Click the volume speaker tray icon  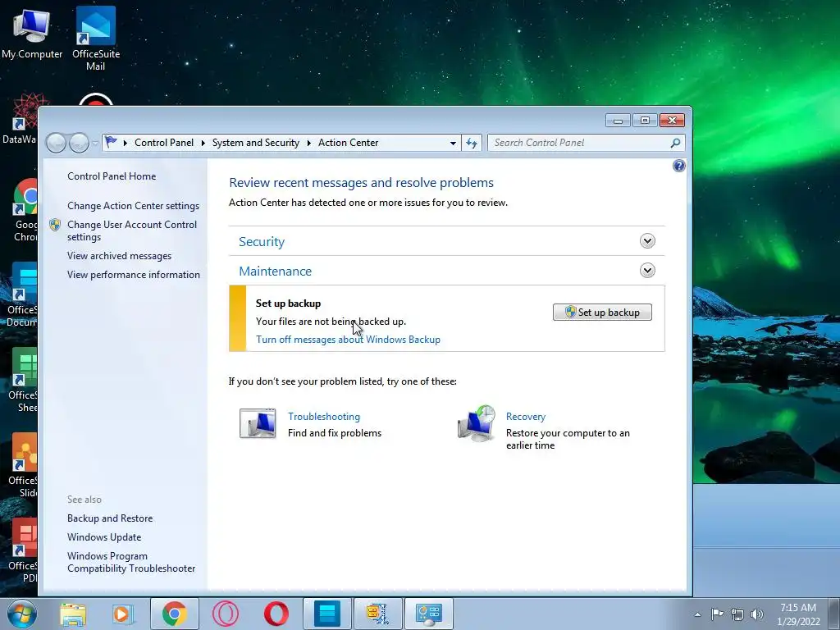click(757, 614)
